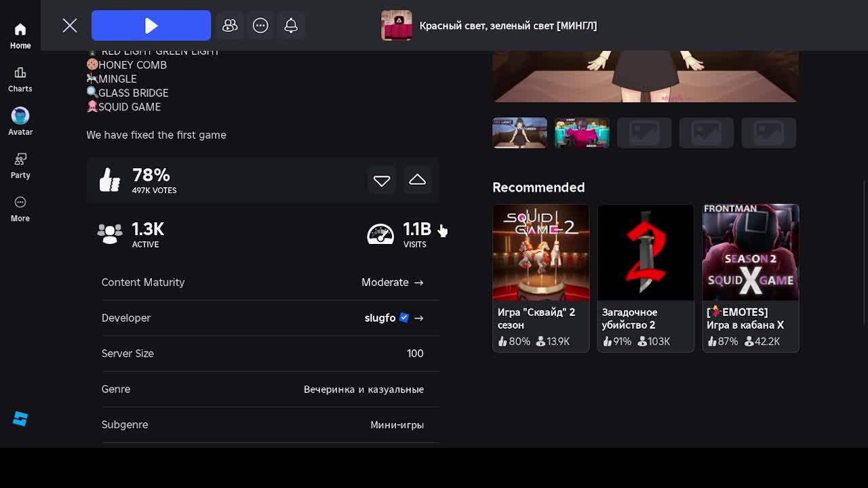The image size is (868, 488).
Task: Click the game icon beside the title
Action: click(x=397, y=26)
